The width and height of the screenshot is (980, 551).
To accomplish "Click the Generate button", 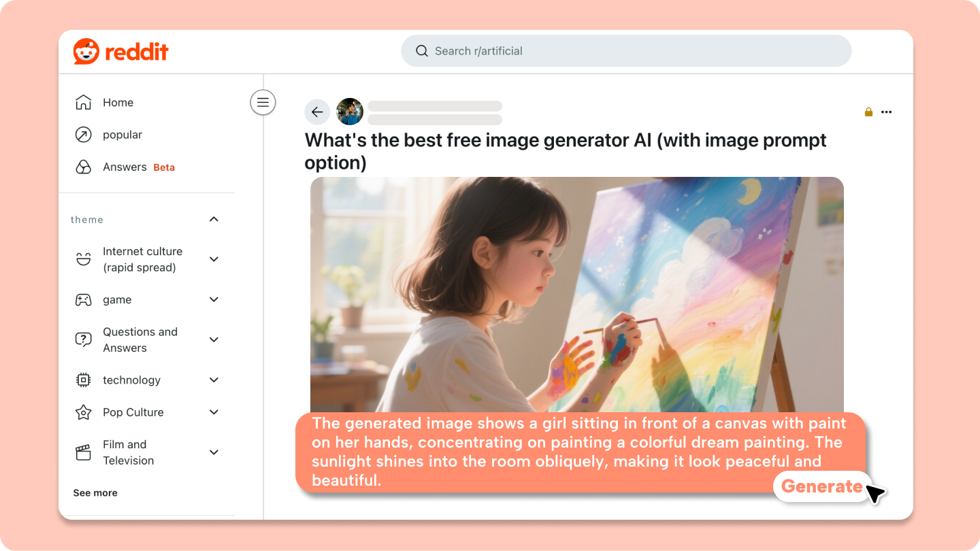I will pyautogui.click(x=821, y=486).
